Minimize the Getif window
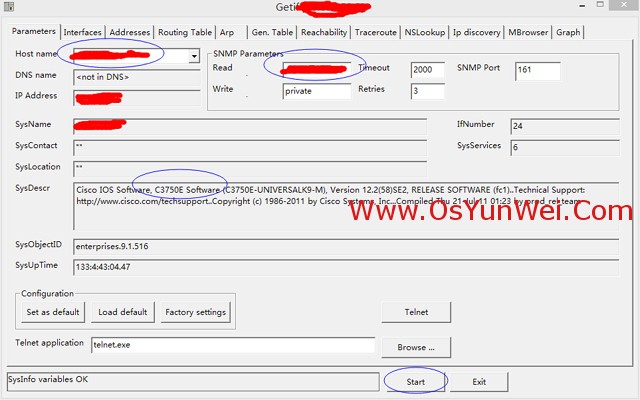The height and width of the screenshot is (400, 640). tap(582, 6)
